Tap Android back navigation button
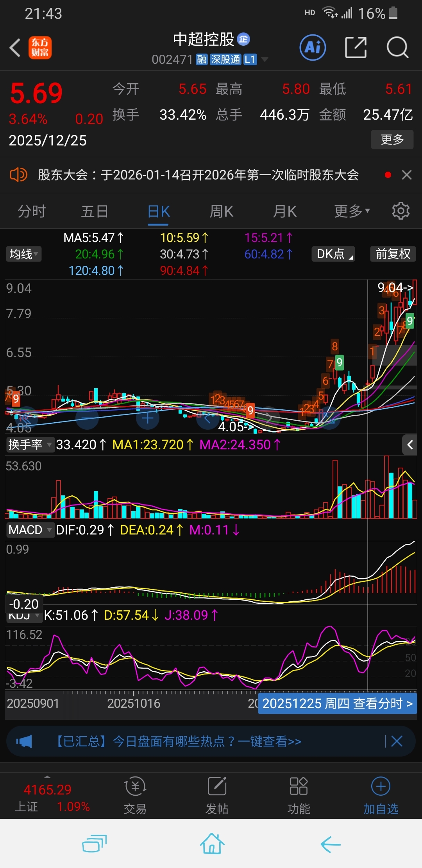422x868 pixels. [331, 844]
